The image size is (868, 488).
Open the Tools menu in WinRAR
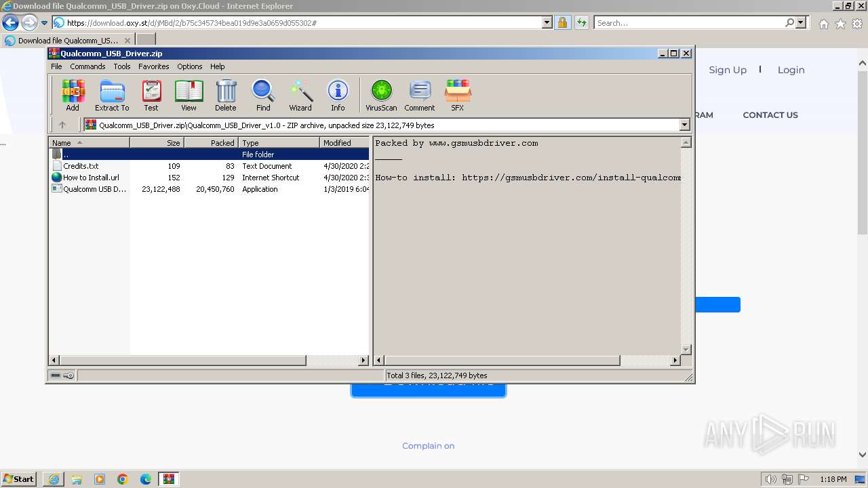click(x=122, y=66)
